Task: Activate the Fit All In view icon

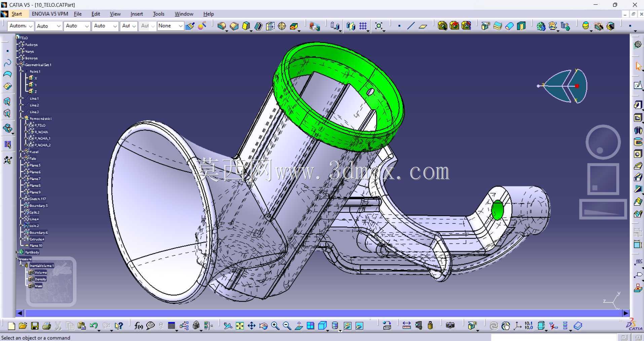Action: point(239,326)
